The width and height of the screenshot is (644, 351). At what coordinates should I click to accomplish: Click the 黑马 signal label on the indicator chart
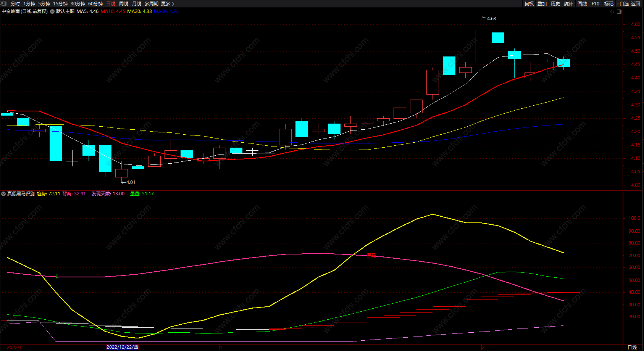tap(371, 256)
